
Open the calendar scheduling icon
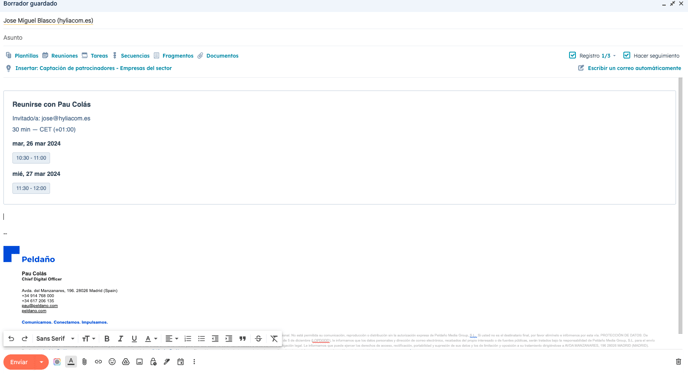[180, 362]
